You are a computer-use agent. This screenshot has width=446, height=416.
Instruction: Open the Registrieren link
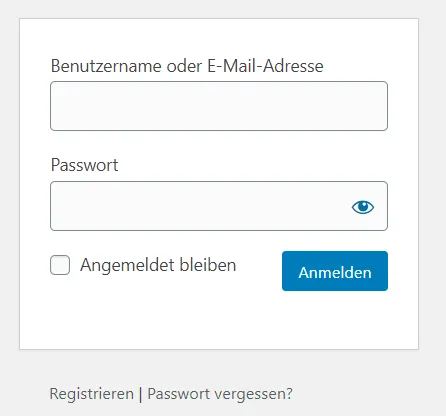pyautogui.click(x=91, y=394)
